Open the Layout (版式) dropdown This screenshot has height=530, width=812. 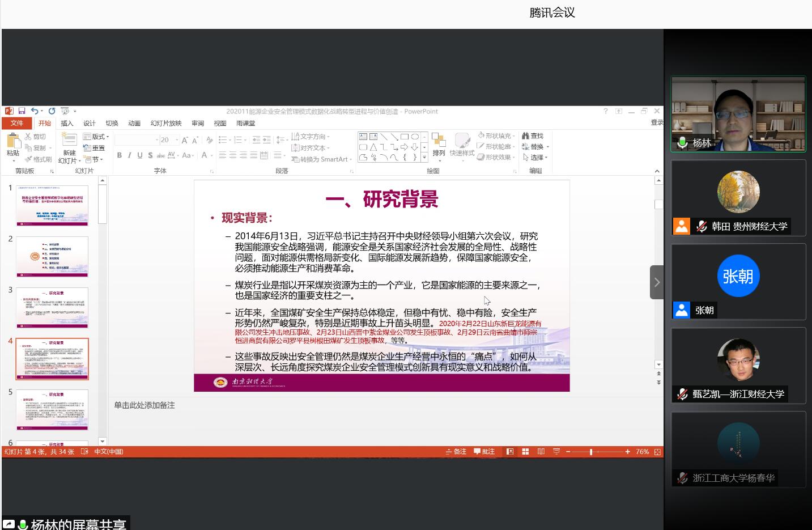[96, 137]
